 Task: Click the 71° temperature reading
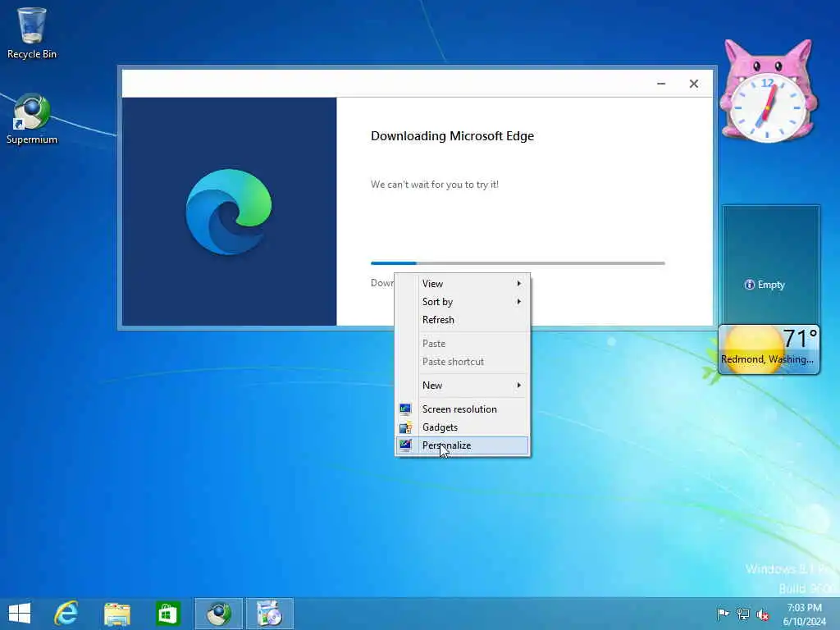pyautogui.click(x=800, y=338)
